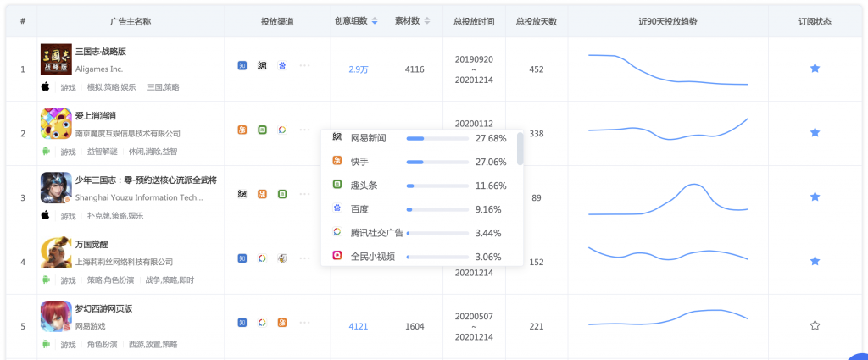This screenshot has height=360, width=868.
Task: Click Zhihu channel icon in 梦幻西游网页版 row
Action: 242,323
